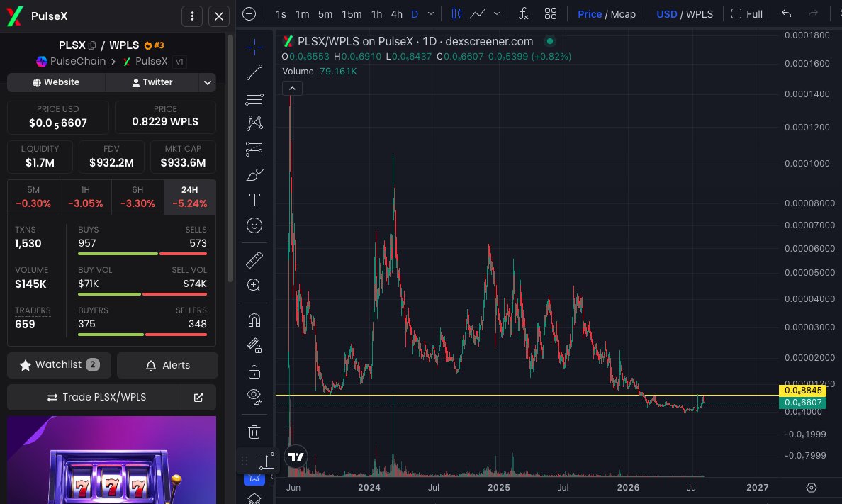Viewport: 842px width, 504px height.
Task: Select the XABCD pattern tool
Action: pyautogui.click(x=254, y=123)
